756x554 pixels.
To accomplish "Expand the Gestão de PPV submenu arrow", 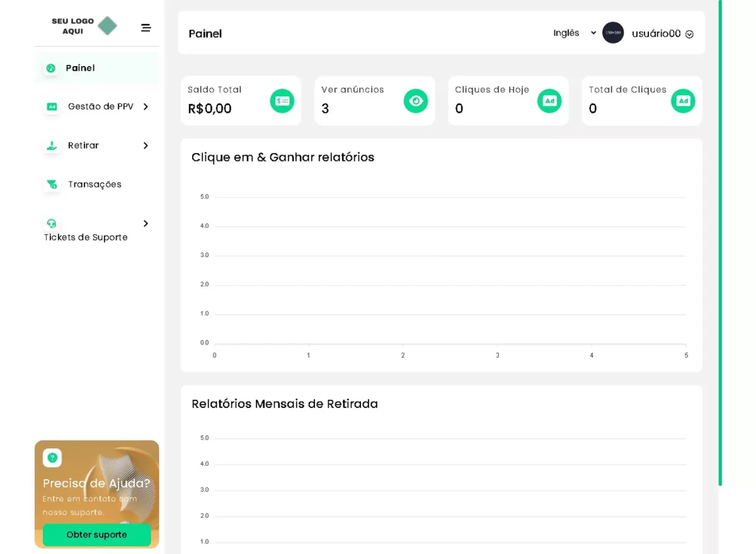I will (x=146, y=107).
